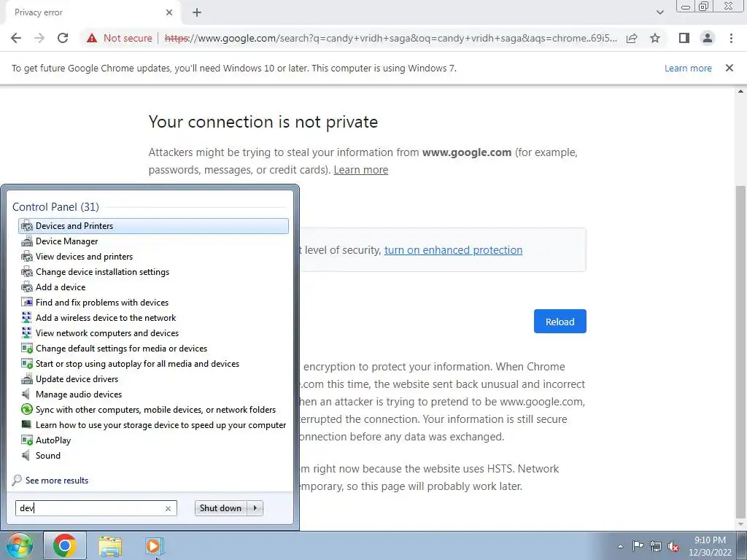Select Add a wireless device to the network
The width and height of the screenshot is (747, 560).
pyautogui.click(x=153, y=318)
